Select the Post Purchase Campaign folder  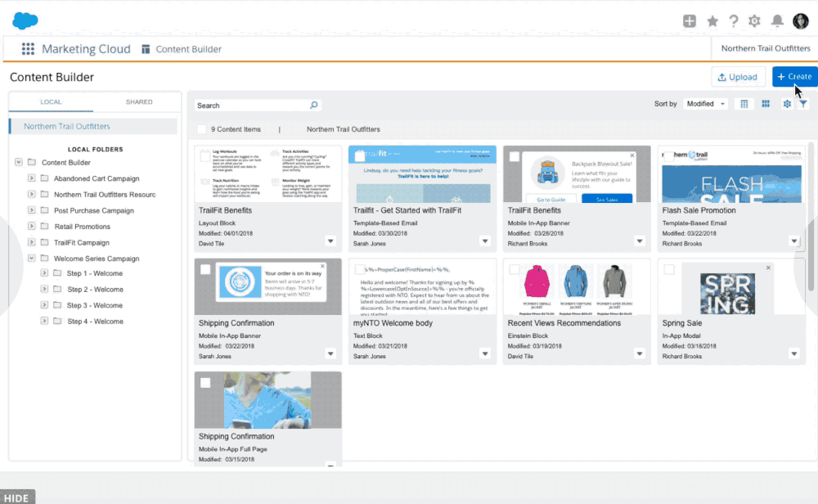click(x=94, y=210)
